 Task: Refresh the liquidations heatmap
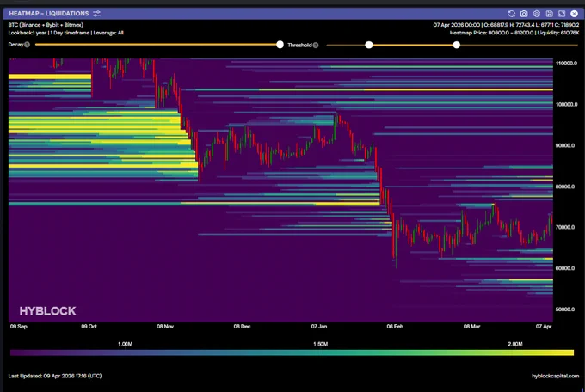coord(512,14)
